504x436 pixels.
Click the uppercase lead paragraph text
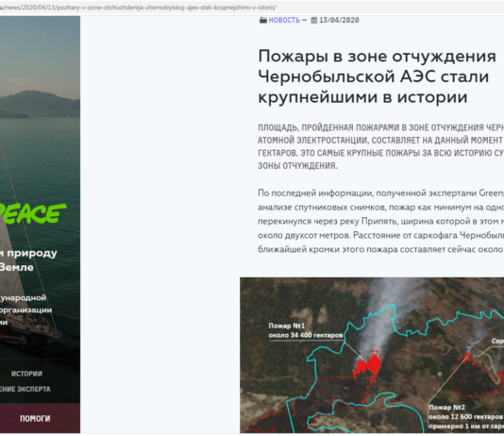click(x=380, y=146)
